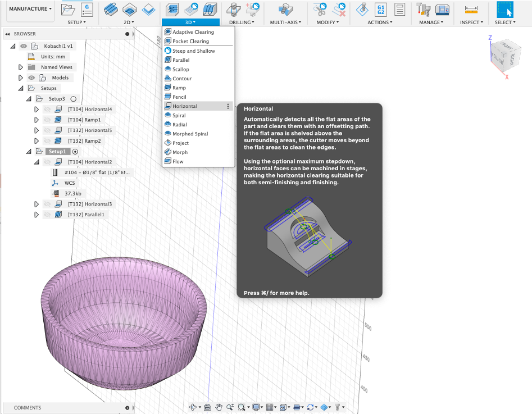Choose Pocket Clearing from the 3D menu
Screen dimensions: 532x414
point(198,41)
